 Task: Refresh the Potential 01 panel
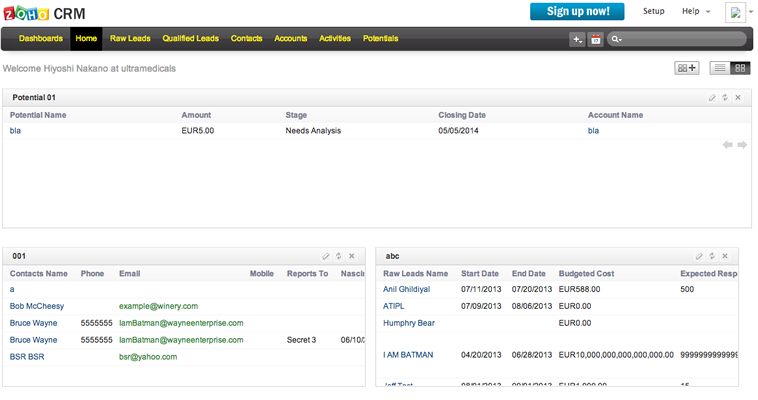pos(725,98)
